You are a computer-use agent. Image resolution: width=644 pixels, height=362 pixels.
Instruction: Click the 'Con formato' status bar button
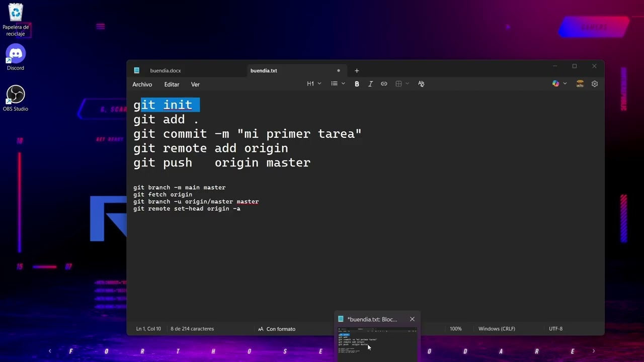277,329
